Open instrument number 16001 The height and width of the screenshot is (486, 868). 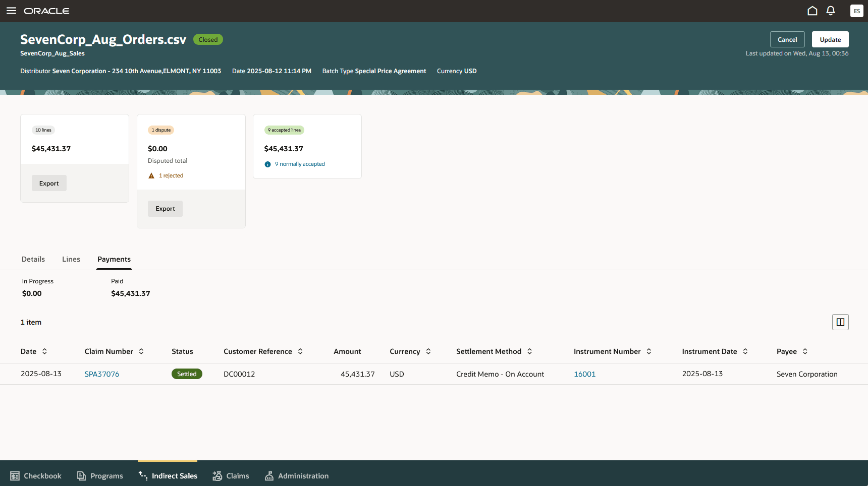[584, 374]
